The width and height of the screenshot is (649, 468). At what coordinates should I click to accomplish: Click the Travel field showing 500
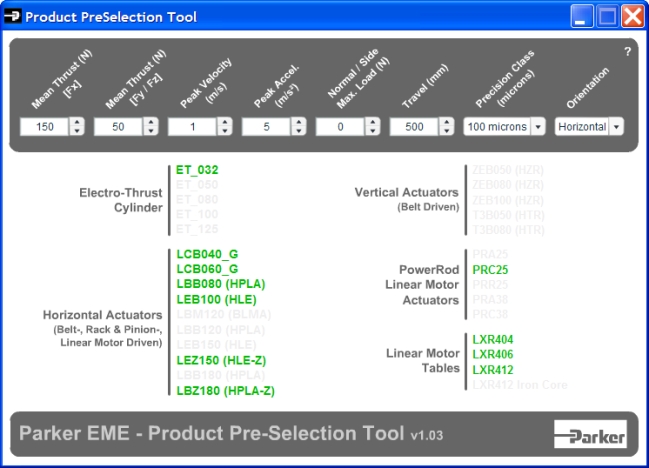(414, 127)
